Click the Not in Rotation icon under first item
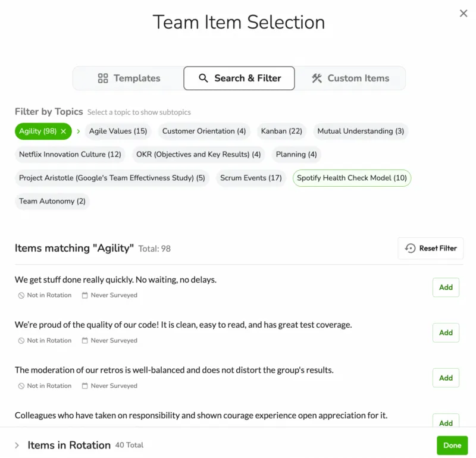 point(21,296)
